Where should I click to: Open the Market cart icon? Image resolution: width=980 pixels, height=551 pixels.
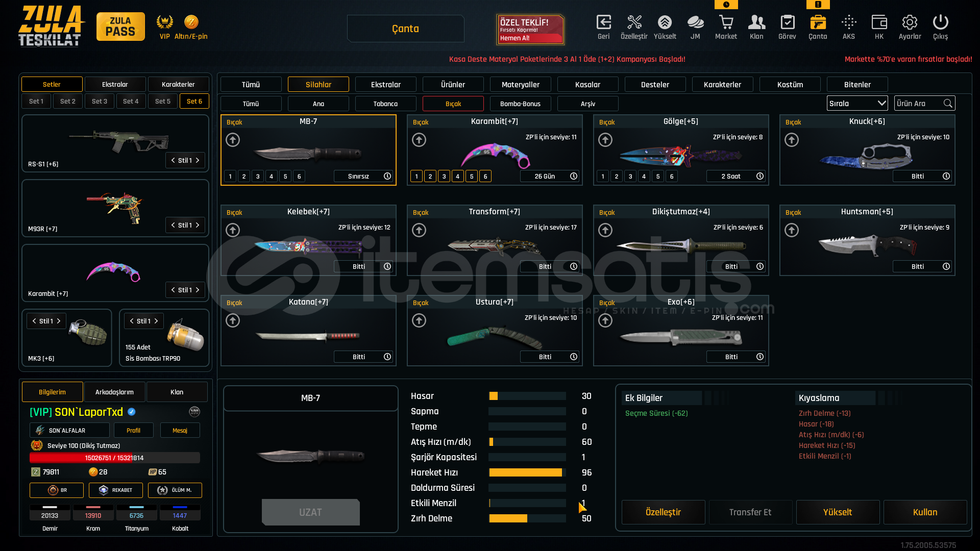click(726, 22)
